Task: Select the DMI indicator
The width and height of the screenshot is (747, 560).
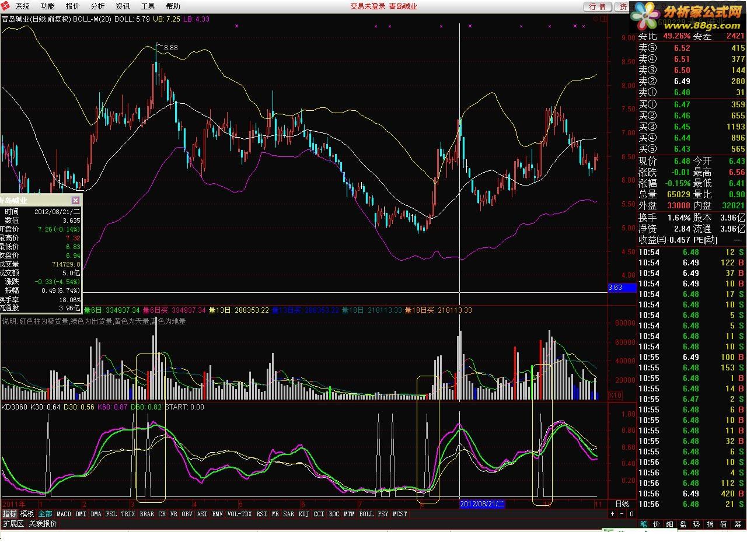Action: click(x=81, y=514)
